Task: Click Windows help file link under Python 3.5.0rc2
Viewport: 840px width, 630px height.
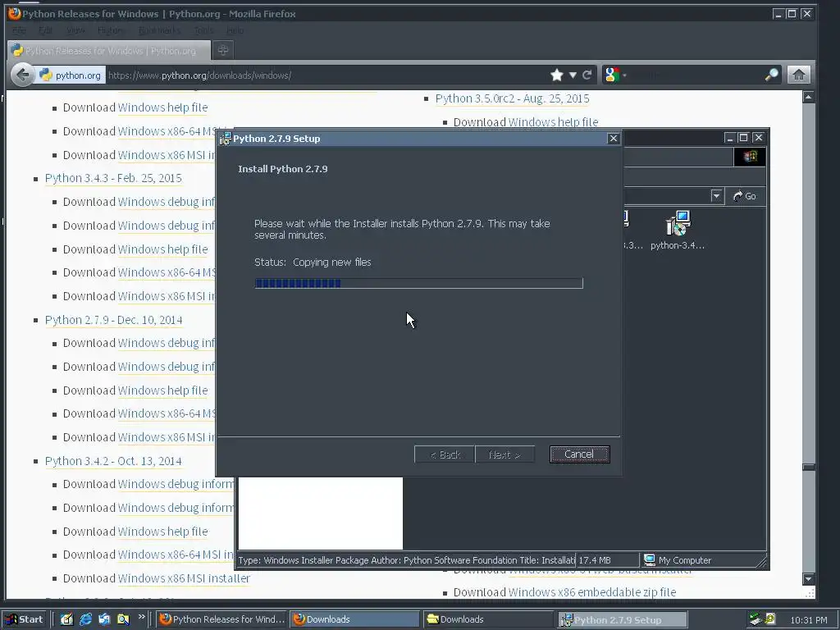Action: [x=553, y=122]
